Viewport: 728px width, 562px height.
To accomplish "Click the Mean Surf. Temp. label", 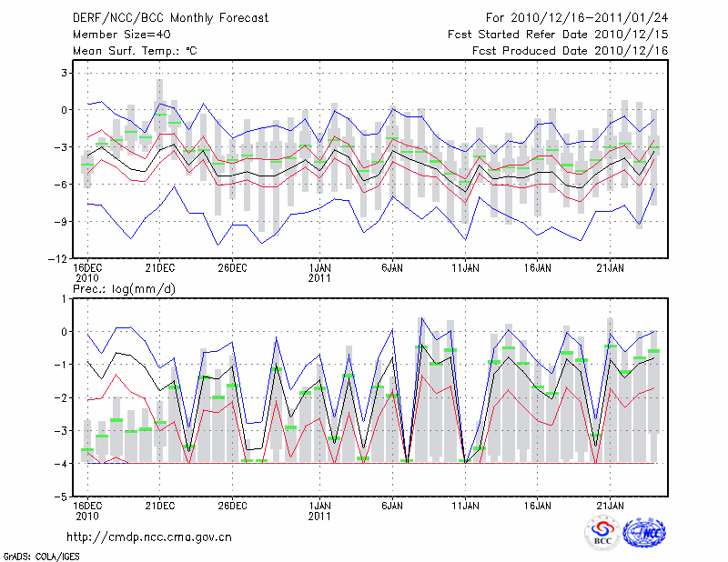I will [x=135, y=51].
